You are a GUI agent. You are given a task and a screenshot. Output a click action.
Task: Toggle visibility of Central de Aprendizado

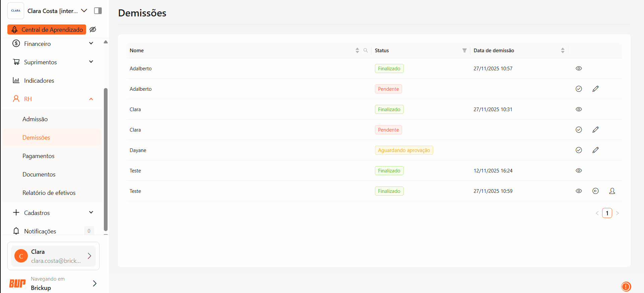93,29
